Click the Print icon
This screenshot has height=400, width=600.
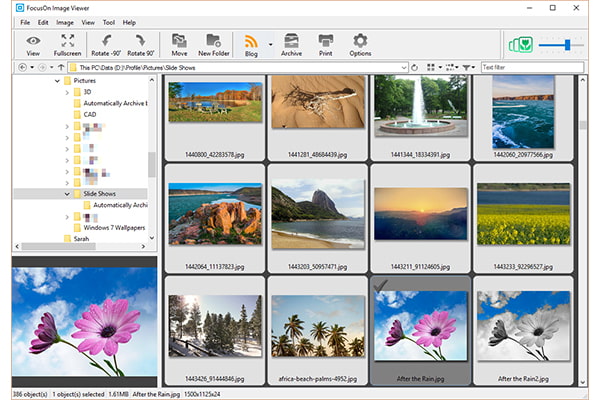pos(325,41)
